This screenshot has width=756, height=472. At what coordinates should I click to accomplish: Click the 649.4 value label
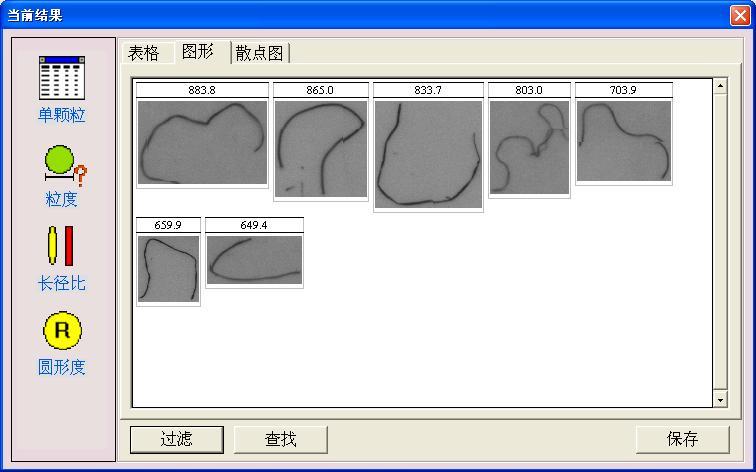[x=255, y=225]
